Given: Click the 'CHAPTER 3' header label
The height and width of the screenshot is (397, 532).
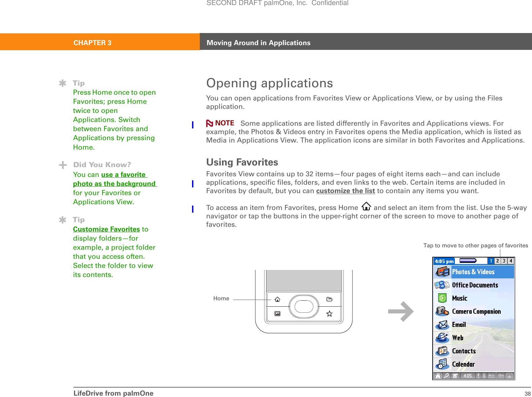Looking at the screenshot, I should [92, 43].
